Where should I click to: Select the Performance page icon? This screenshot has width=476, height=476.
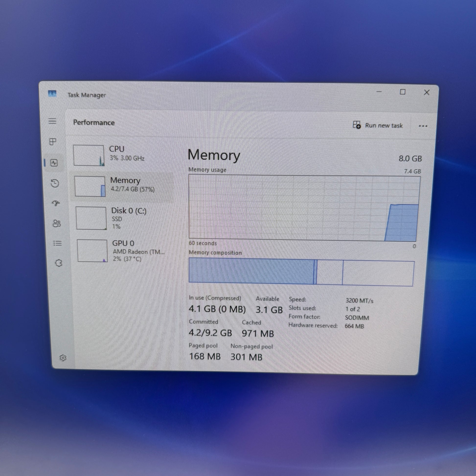tap(54, 163)
